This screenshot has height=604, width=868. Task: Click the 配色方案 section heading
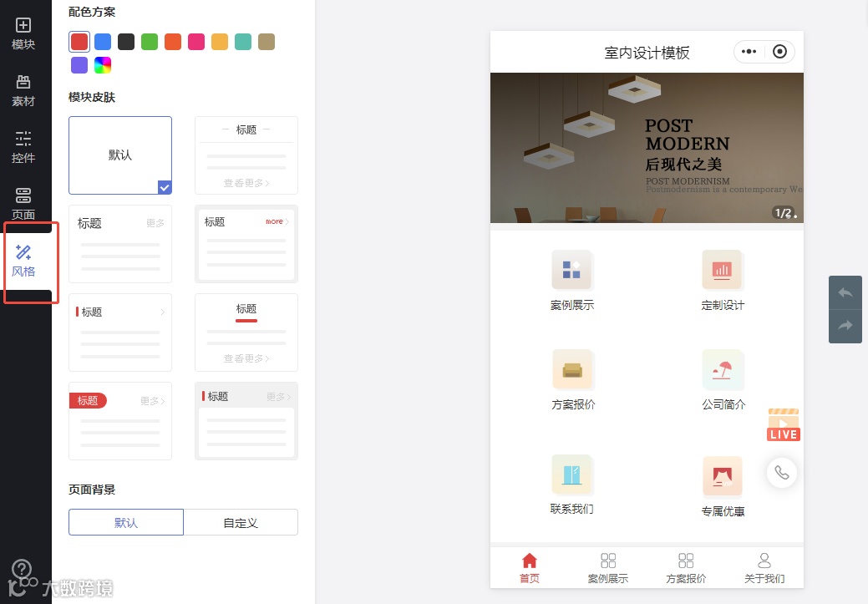point(92,12)
